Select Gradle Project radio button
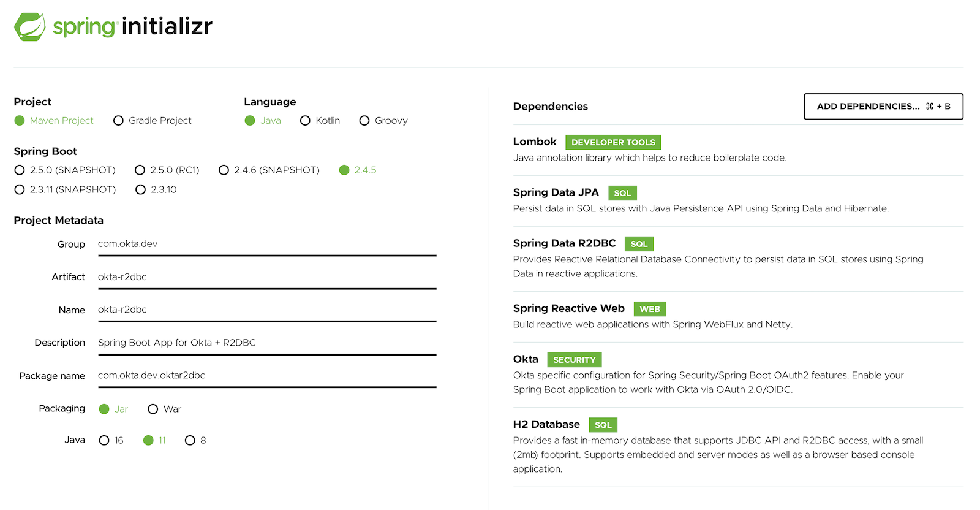The width and height of the screenshot is (980, 510). (x=153, y=121)
